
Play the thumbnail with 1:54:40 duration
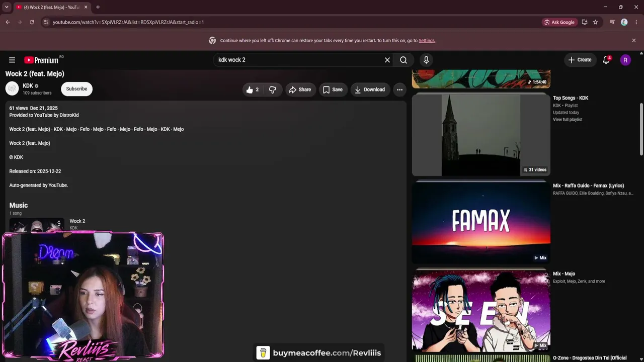click(x=481, y=79)
